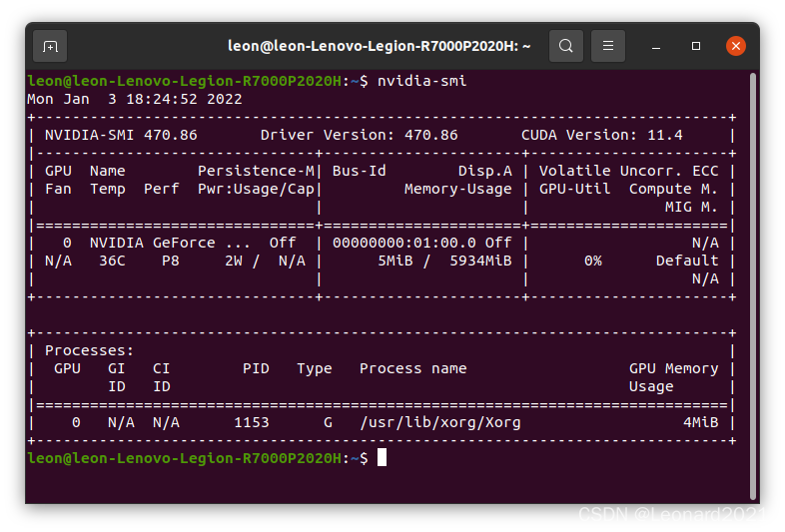
Task: Click the PID value 1153
Action: coord(252,423)
